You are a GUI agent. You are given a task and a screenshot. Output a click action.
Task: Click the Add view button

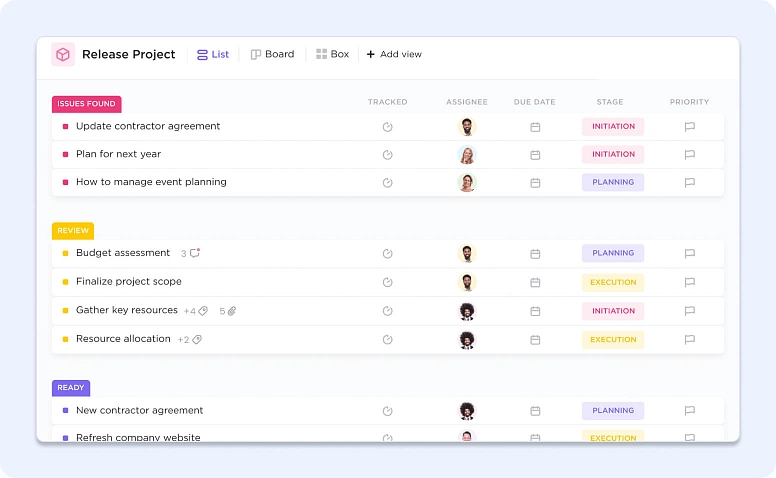(394, 55)
